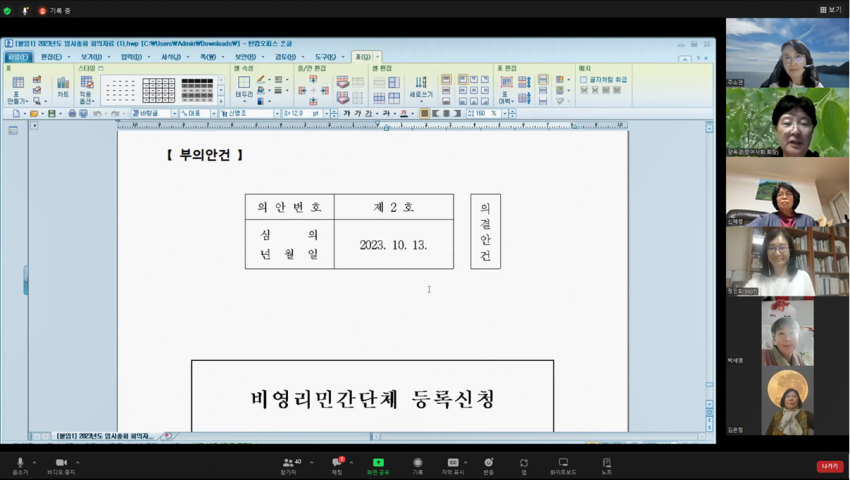
Task: Open the Zoom reactions icon
Action: [489, 463]
